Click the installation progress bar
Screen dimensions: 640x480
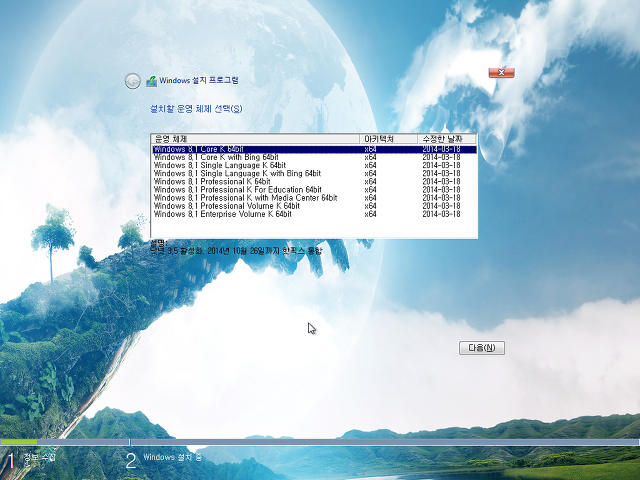(320, 442)
